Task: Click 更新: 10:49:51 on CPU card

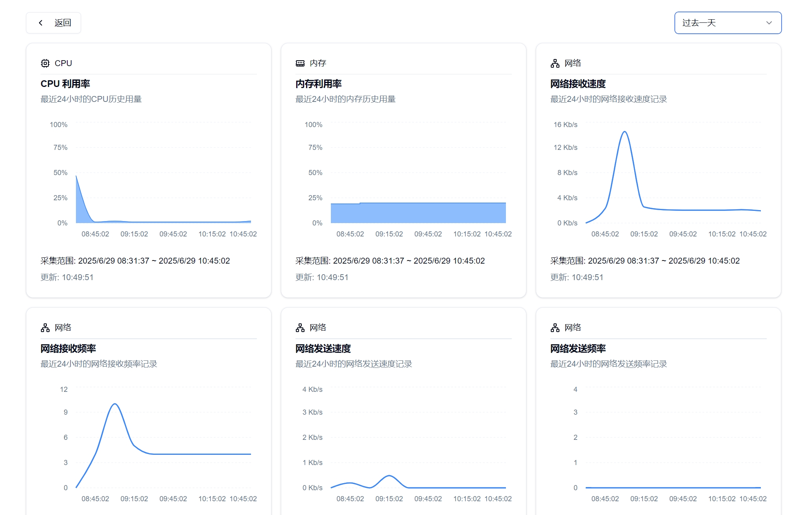Action: pos(67,277)
